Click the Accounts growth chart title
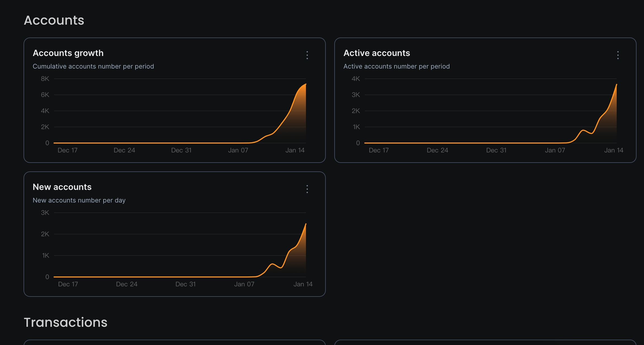The height and width of the screenshot is (345, 644). pyautogui.click(x=68, y=53)
